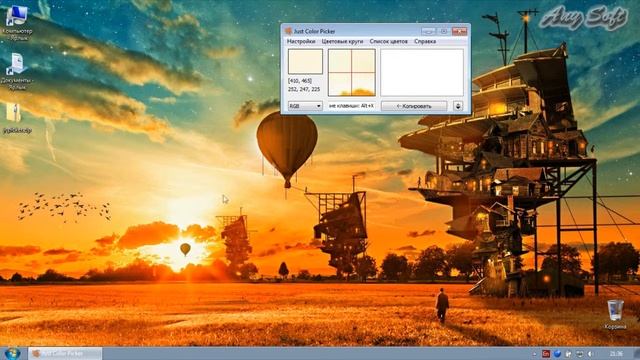Click the RGB value 252, 247, 225
640x360 pixels.
pyautogui.click(x=304, y=89)
